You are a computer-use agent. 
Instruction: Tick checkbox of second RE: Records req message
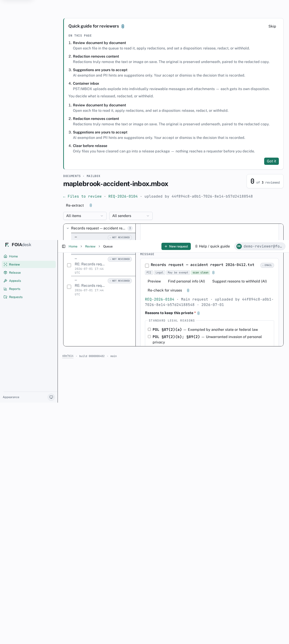[69, 287]
